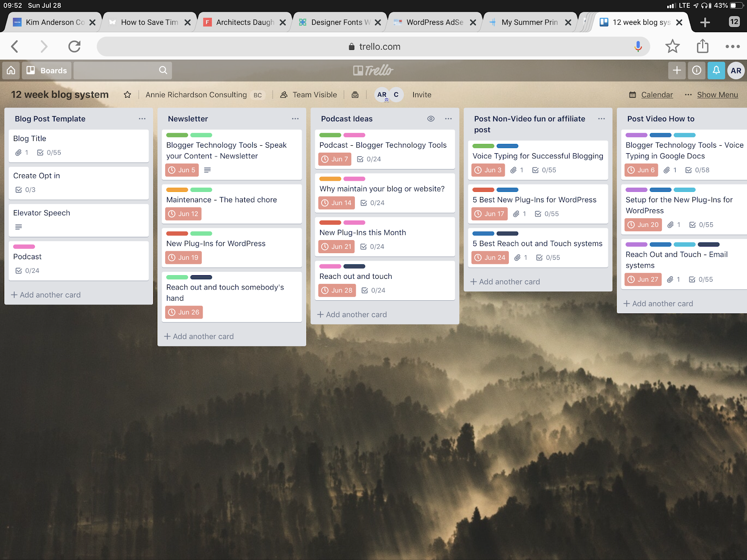Open the AR account avatar in header

point(736,71)
